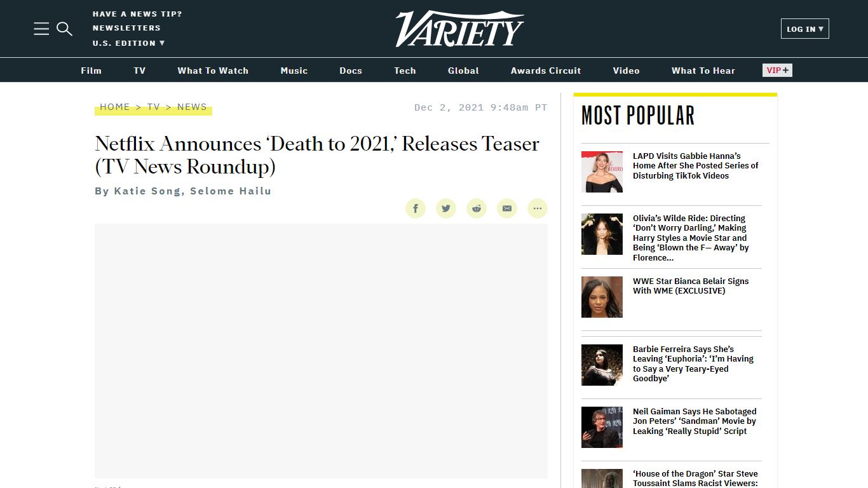Open the VIP+ badge link
This screenshot has height=488, width=868.
pos(777,71)
